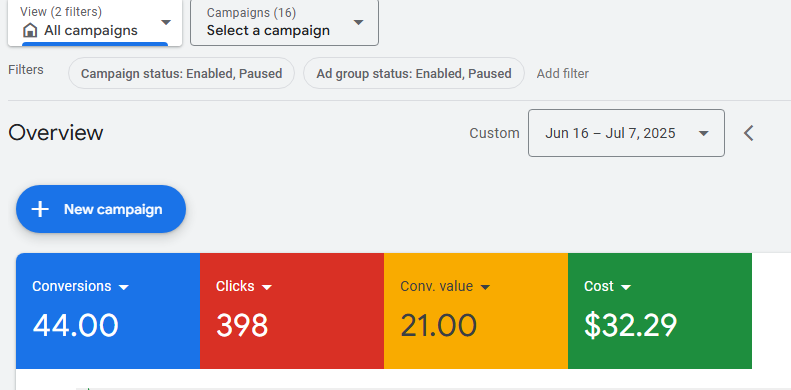The height and width of the screenshot is (390, 791).
Task: Go to previous date range with left chevron
Action: (749, 133)
